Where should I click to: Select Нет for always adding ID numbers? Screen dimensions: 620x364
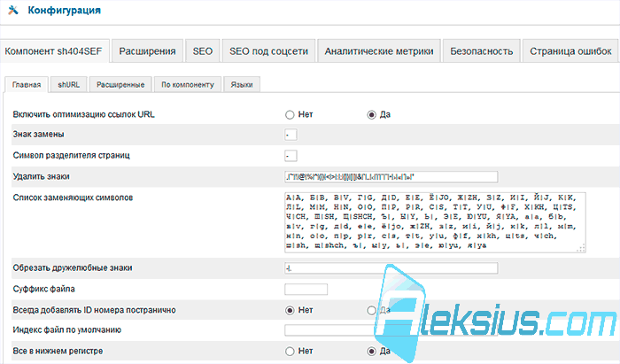[290, 310]
